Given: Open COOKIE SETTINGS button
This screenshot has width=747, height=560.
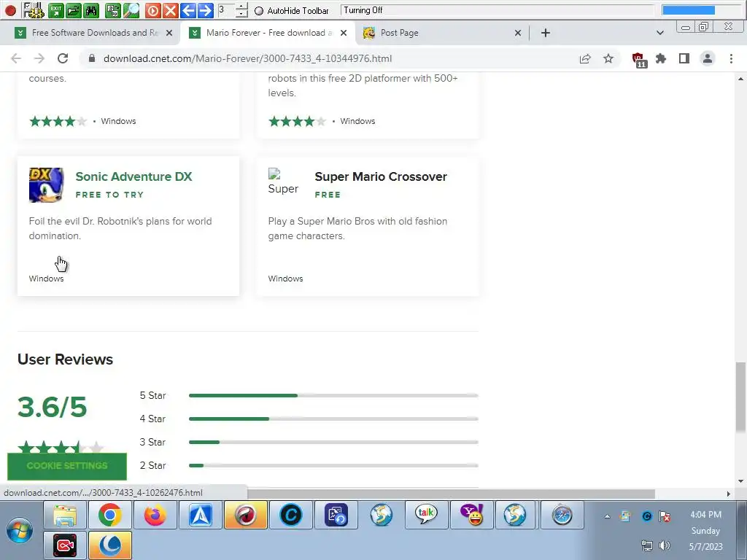Looking at the screenshot, I should tap(67, 466).
